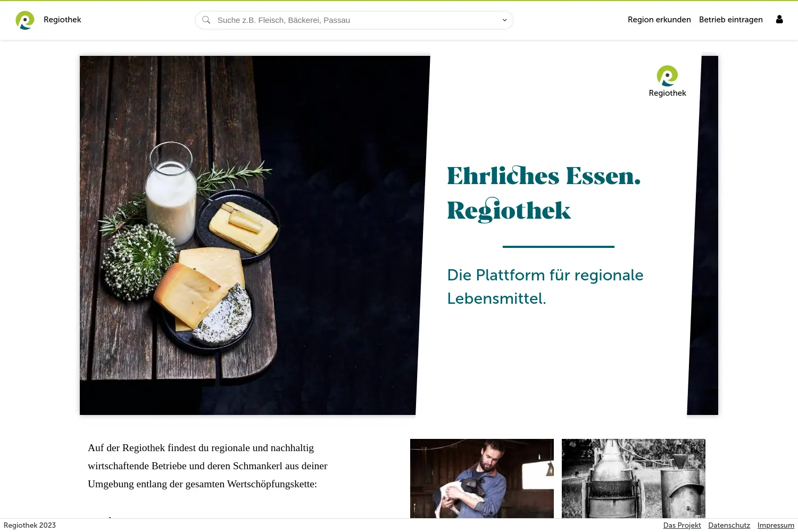Image resolution: width=798 pixels, height=532 pixels.
Task: Open the user account icon
Action: pos(779,20)
